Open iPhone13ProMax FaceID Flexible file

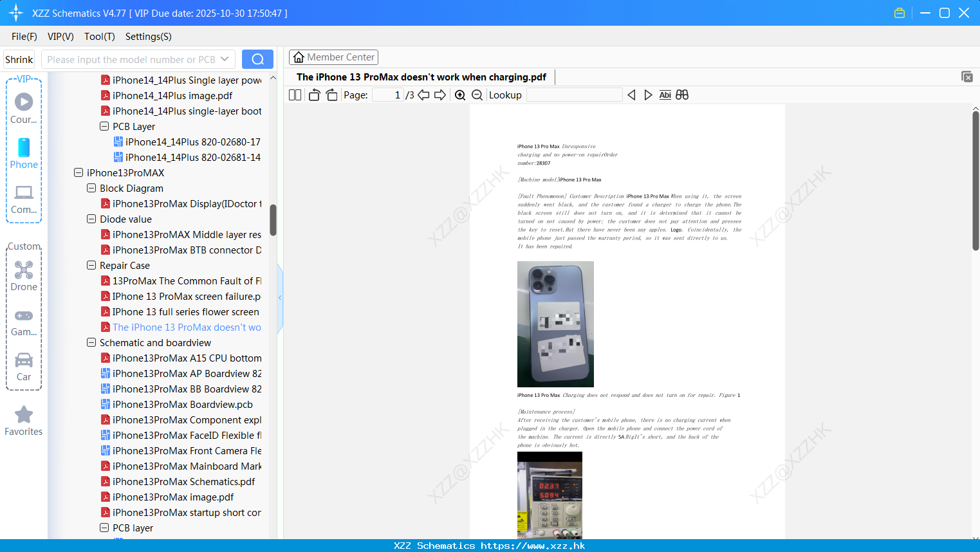(181, 435)
